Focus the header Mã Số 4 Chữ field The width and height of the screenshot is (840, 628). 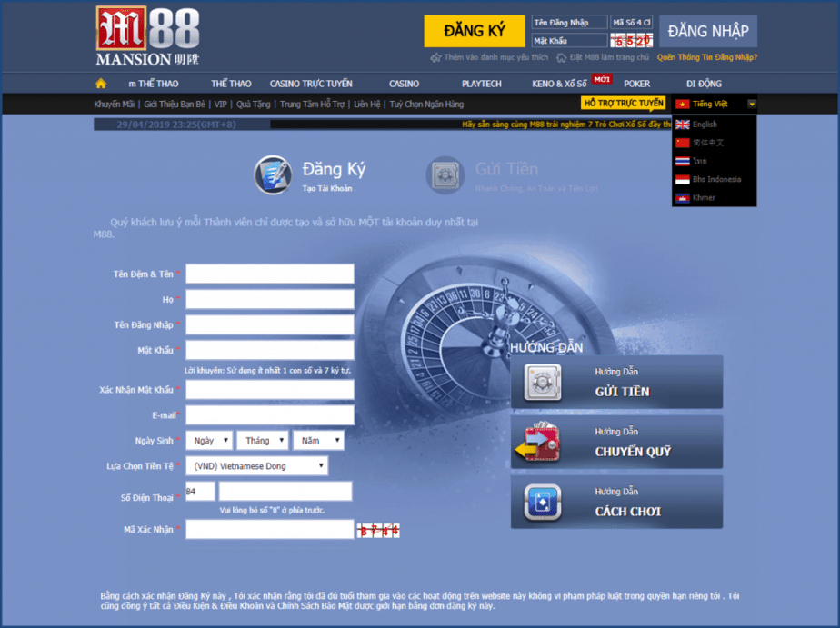tap(632, 23)
